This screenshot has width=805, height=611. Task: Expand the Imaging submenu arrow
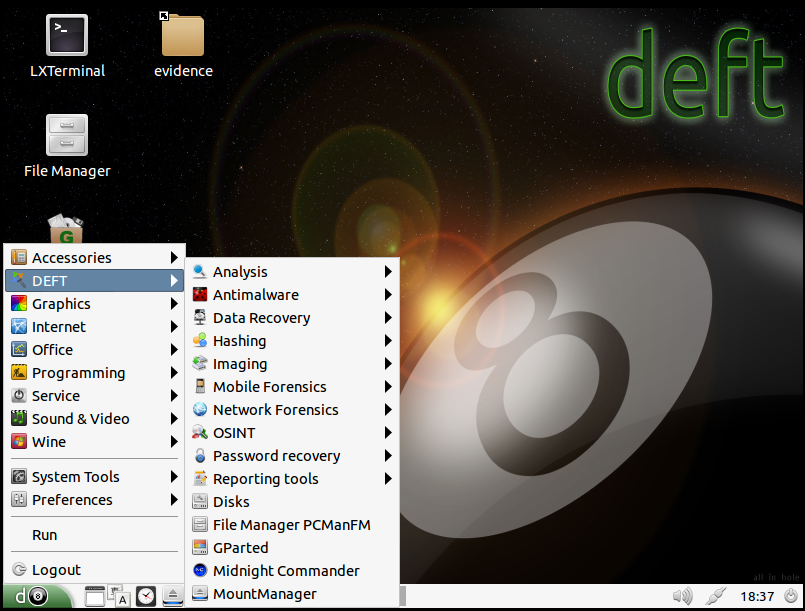pyautogui.click(x=388, y=364)
